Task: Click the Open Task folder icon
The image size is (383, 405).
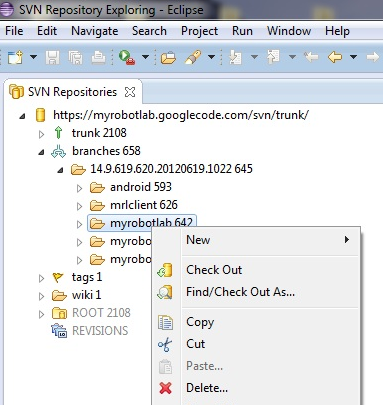Action: click(168, 57)
